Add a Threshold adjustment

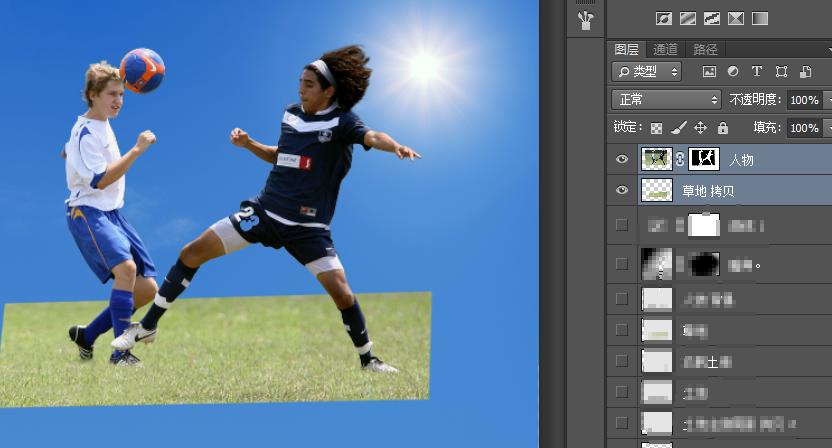712,19
